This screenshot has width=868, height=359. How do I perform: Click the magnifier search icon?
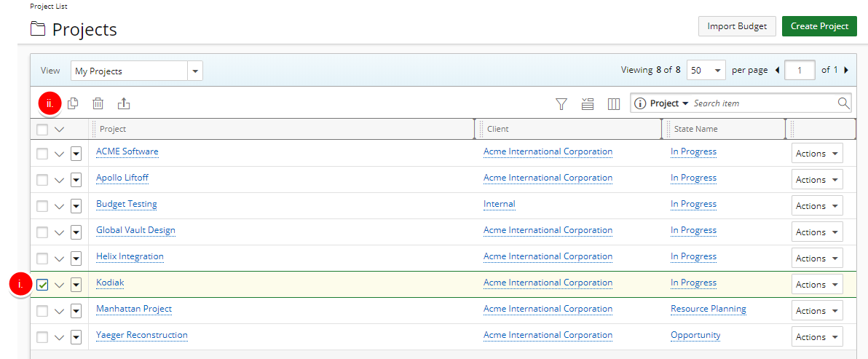pyautogui.click(x=843, y=103)
